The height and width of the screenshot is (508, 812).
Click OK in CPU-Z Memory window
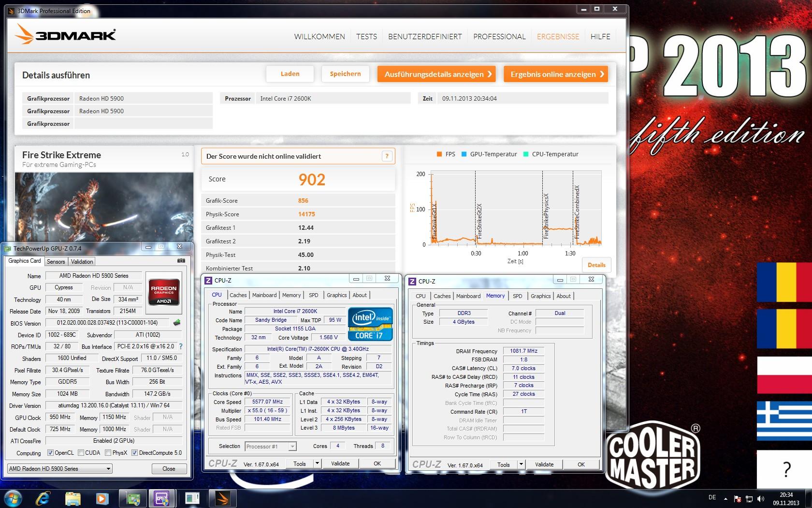tap(581, 464)
